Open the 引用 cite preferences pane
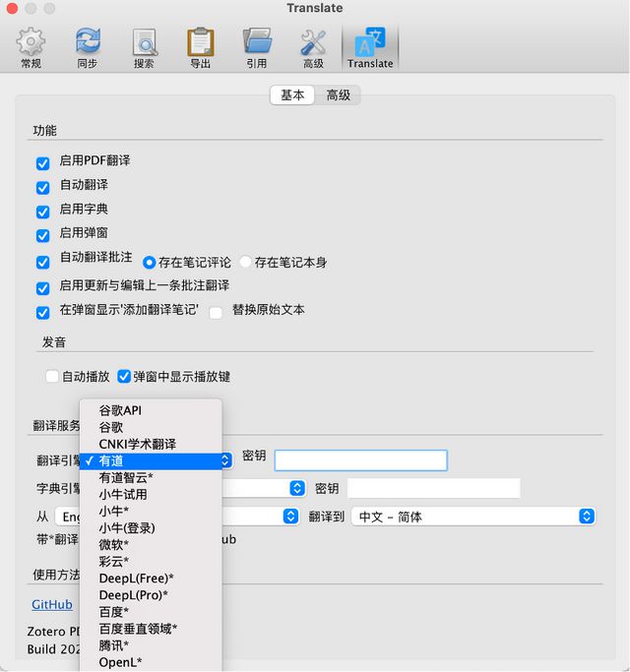 [x=257, y=47]
